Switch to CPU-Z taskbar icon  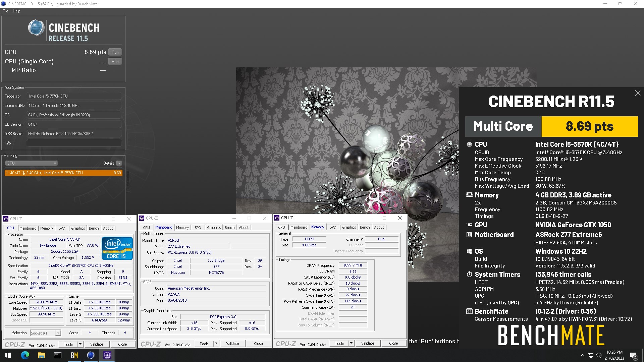[107, 355]
